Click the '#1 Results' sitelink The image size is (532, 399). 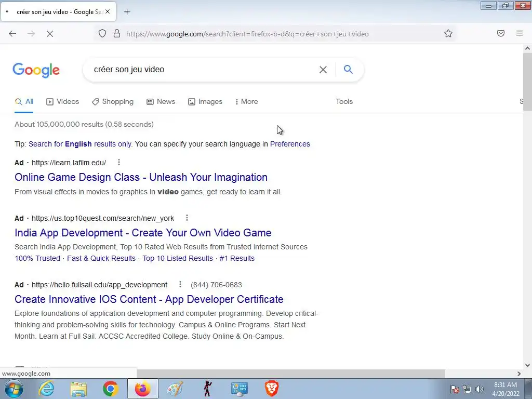point(237,258)
